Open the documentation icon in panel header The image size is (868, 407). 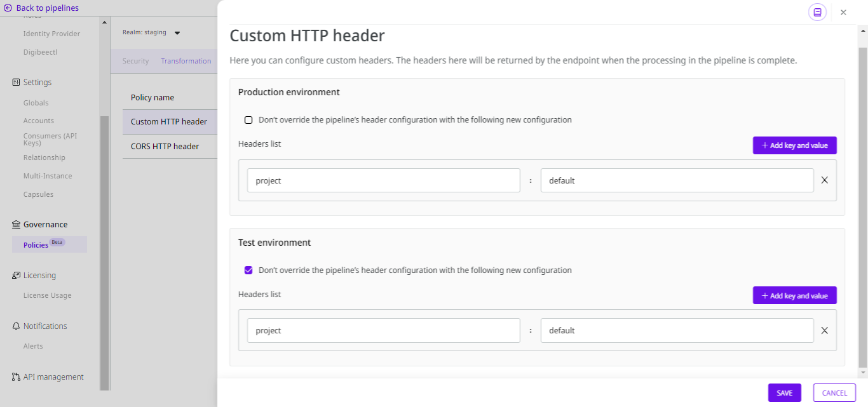[817, 12]
